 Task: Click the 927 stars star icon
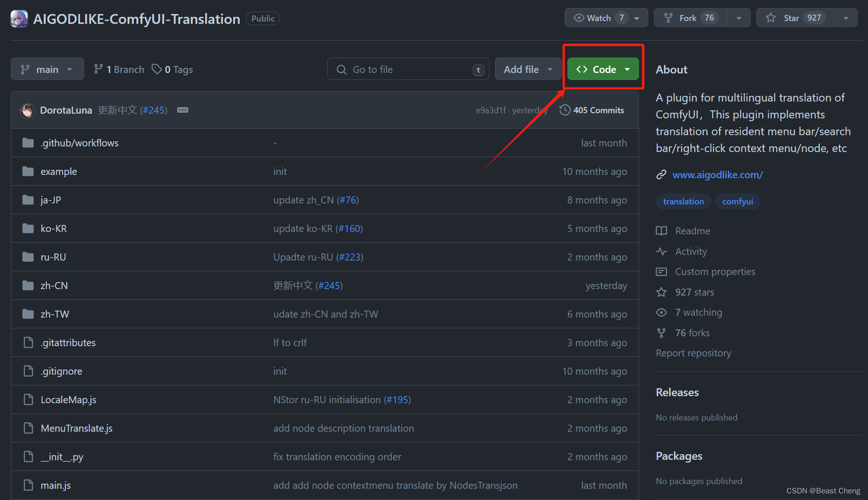click(661, 292)
